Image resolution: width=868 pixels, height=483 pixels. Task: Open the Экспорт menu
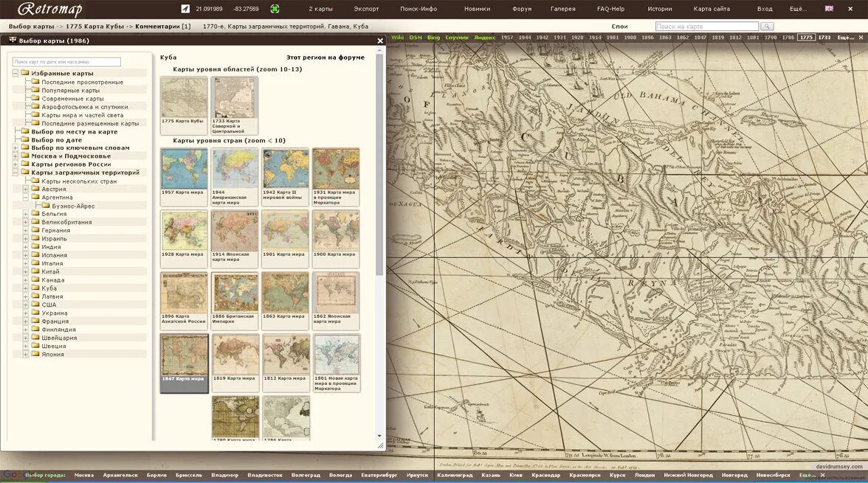pyautogui.click(x=366, y=9)
